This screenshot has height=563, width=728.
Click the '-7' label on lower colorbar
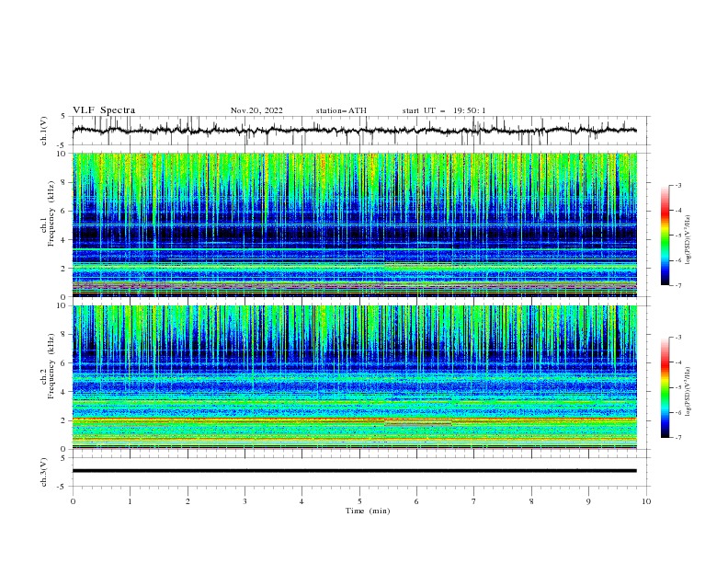tap(677, 438)
